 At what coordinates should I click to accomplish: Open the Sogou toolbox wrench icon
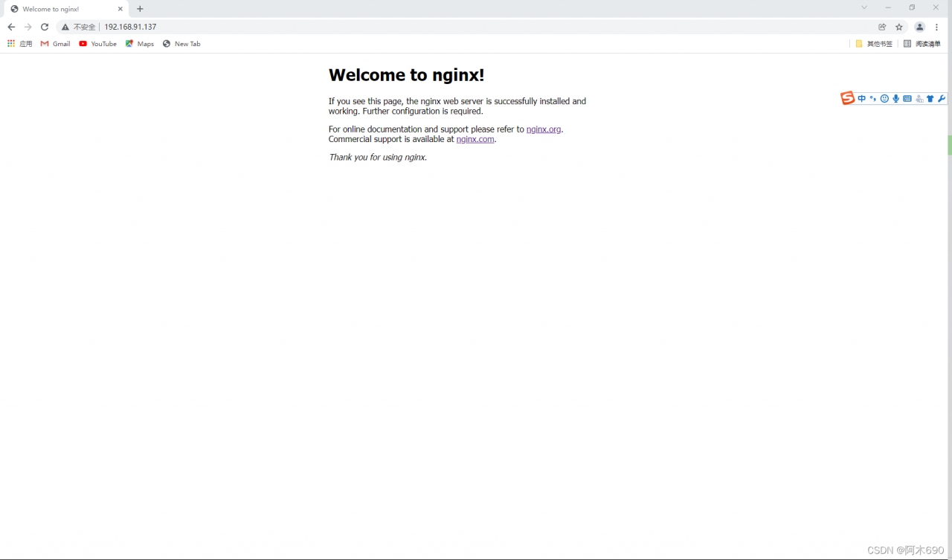tap(942, 99)
